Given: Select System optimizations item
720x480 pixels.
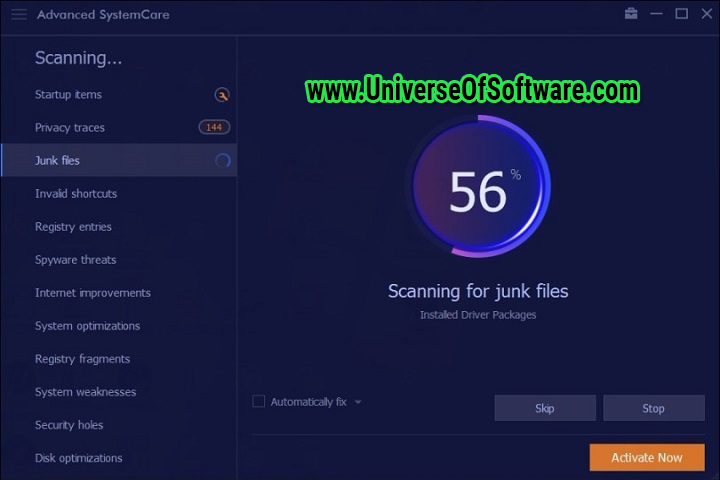Looking at the screenshot, I should click(119, 326).
